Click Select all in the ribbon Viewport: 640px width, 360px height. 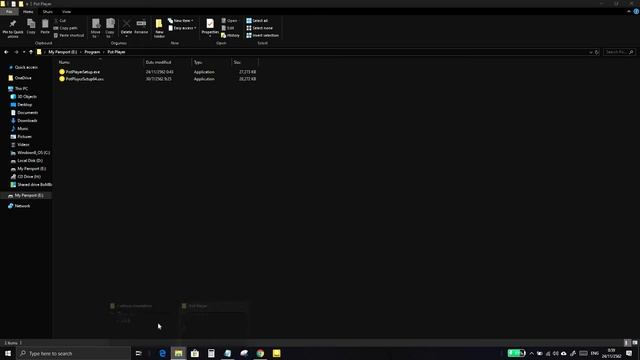tap(257, 20)
